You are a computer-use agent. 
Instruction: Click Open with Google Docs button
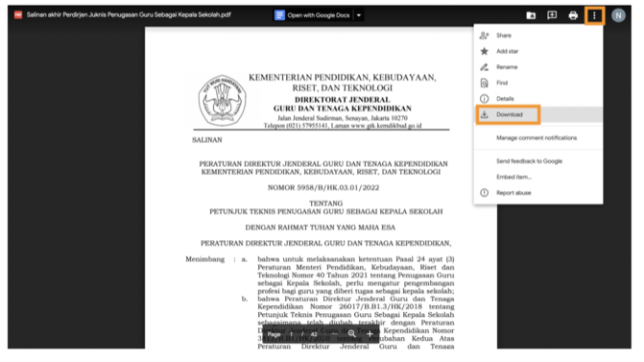click(x=312, y=15)
